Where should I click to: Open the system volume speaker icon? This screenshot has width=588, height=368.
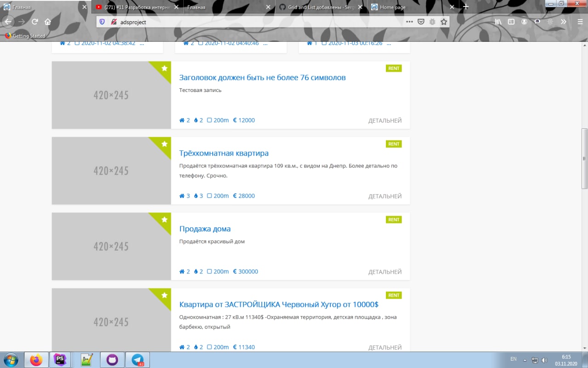pos(544,360)
